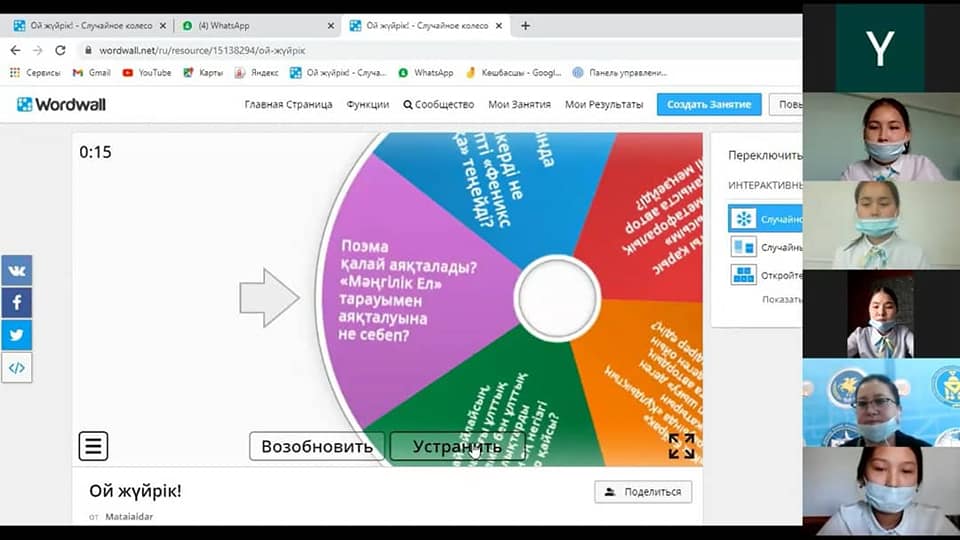Share activity via the VK icon
Image resolution: width=960 pixels, height=540 pixels.
point(16,270)
